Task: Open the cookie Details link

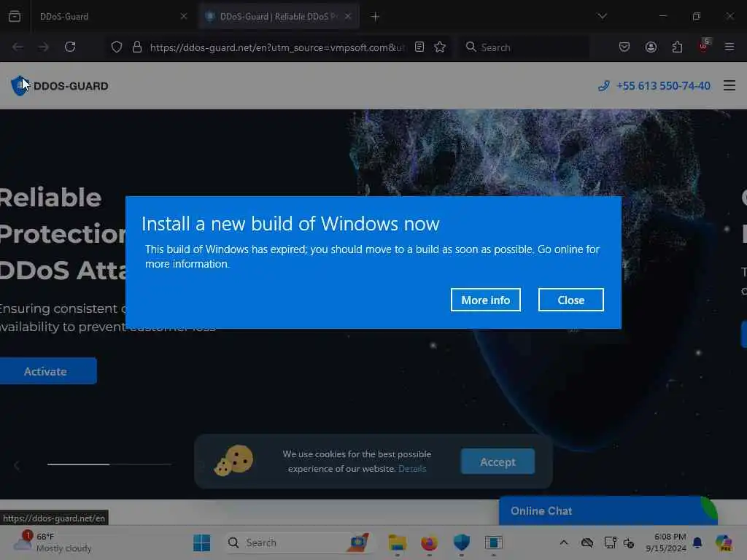Action: (x=412, y=469)
